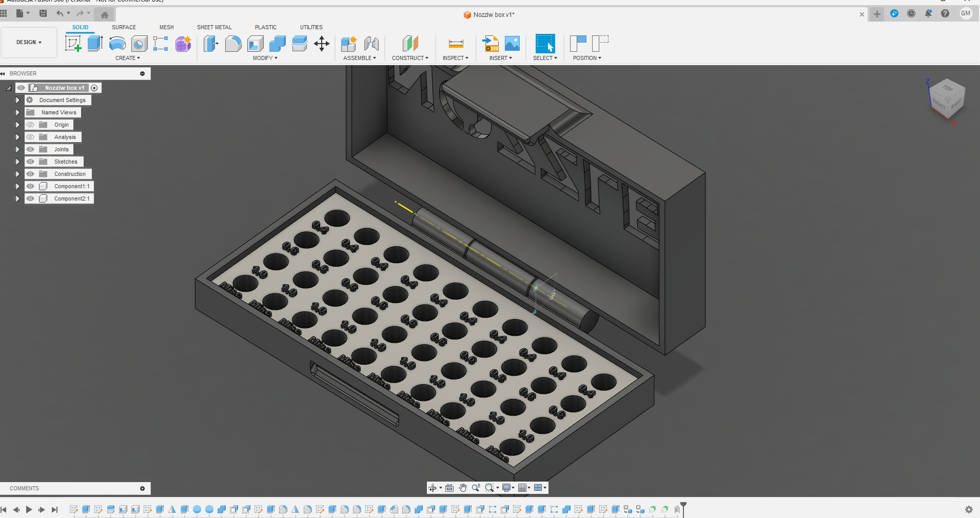980x518 pixels.
Task: Switch to the SHEET METAL tab
Action: (213, 27)
